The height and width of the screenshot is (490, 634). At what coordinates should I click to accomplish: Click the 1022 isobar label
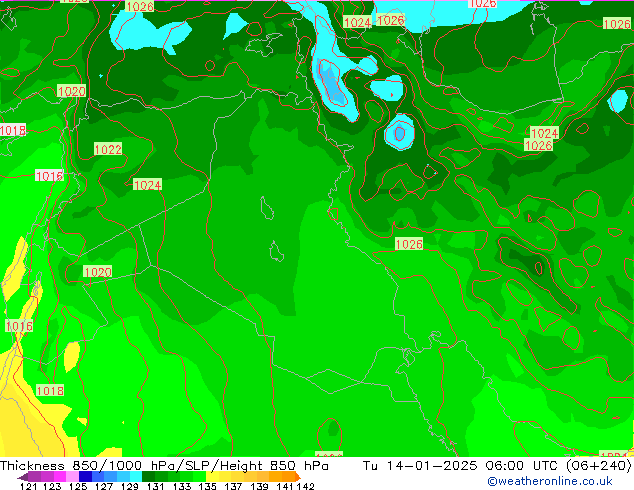(x=108, y=149)
